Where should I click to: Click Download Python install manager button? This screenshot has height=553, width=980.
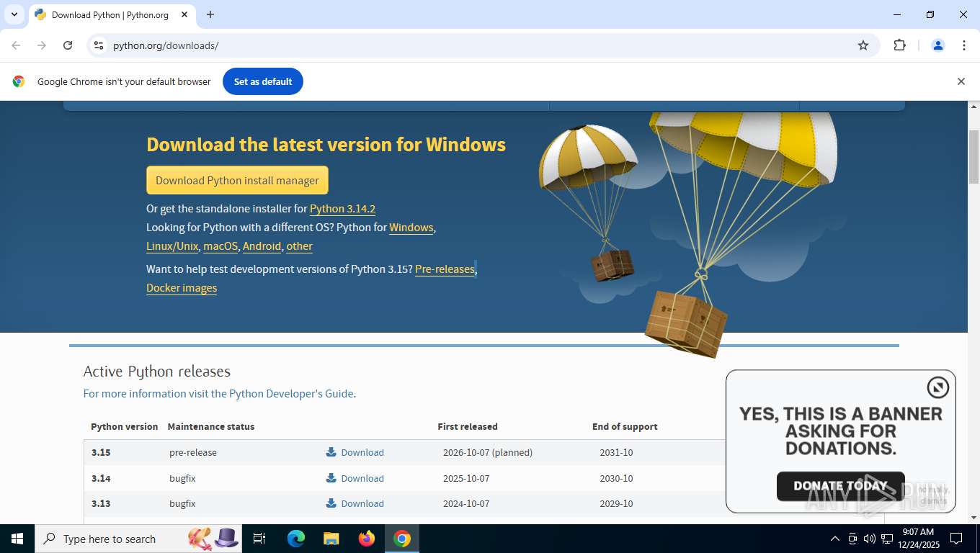tap(237, 180)
